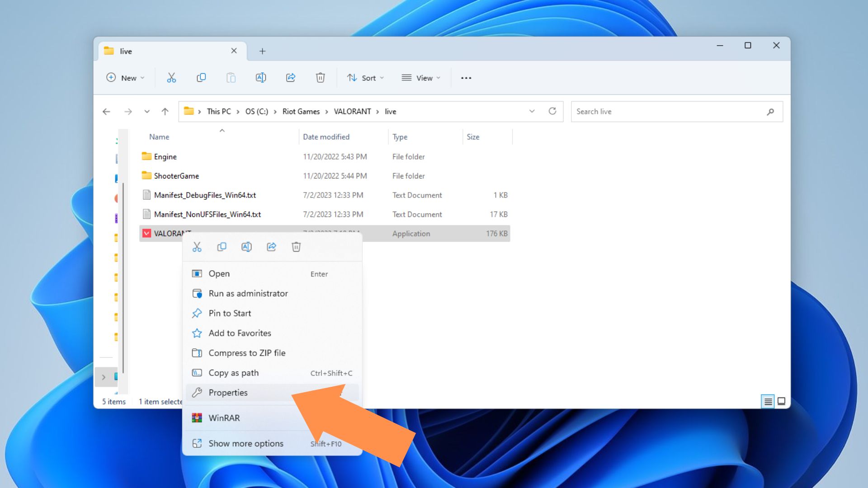Viewport: 868px width, 488px height.
Task: Select Run as administrator option
Action: (x=248, y=293)
